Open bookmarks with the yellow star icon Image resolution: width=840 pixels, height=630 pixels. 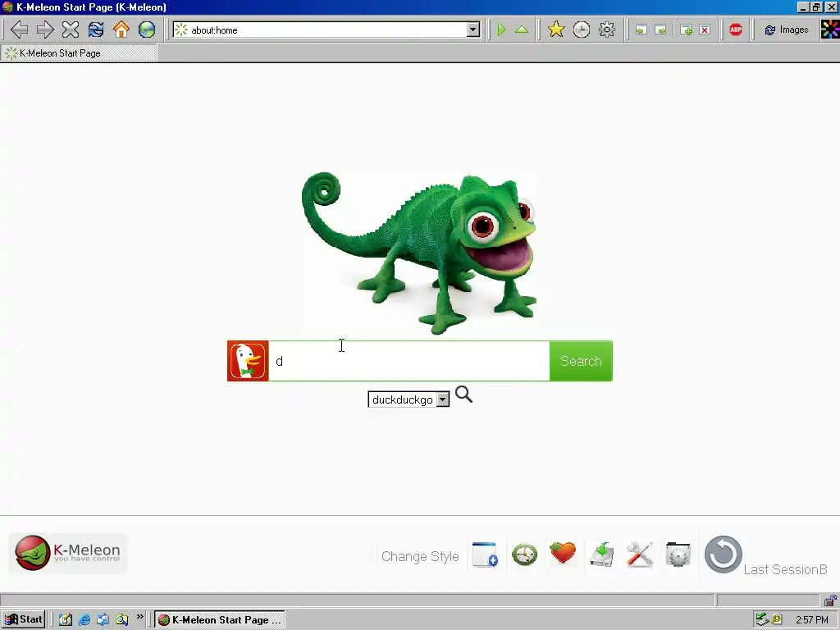[556, 30]
